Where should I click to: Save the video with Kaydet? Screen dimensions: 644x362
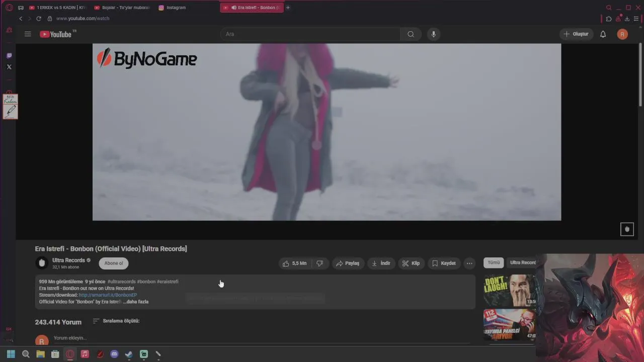click(444, 263)
